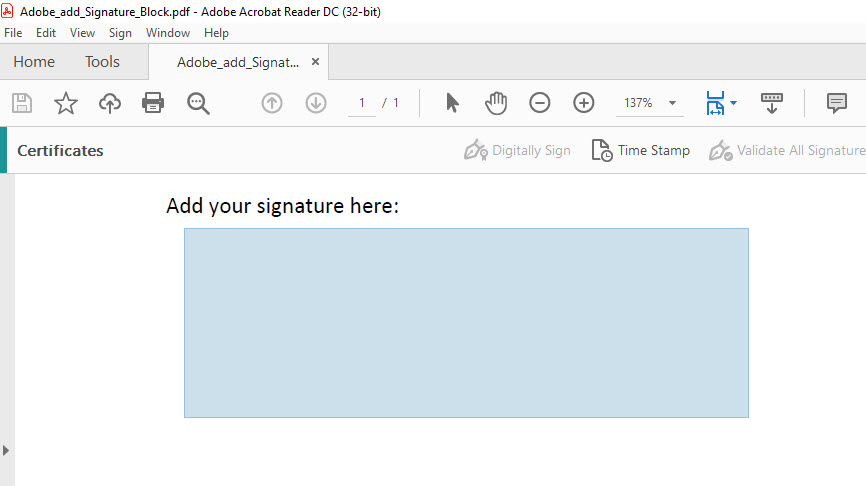Activate the arrow Selection tool
The image size is (866, 486).
(452, 103)
